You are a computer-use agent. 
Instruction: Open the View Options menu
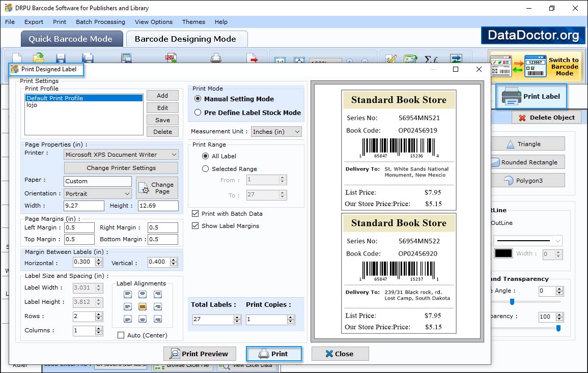[154, 22]
